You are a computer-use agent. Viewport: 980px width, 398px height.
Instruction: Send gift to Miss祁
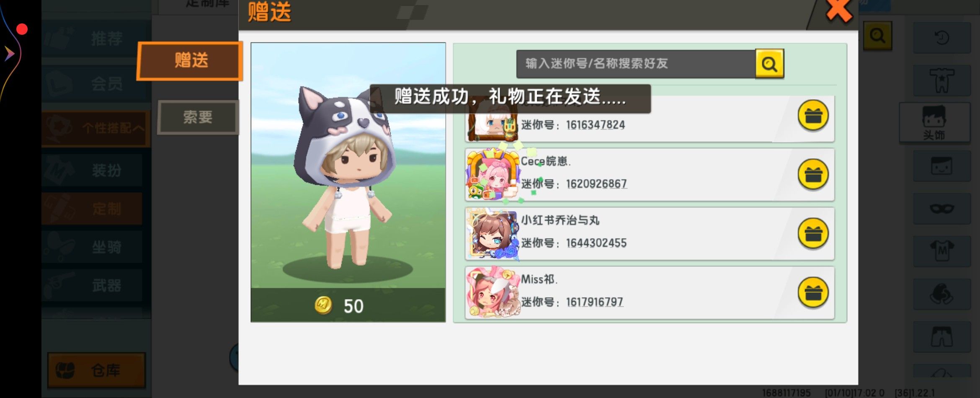tap(813, 292)
